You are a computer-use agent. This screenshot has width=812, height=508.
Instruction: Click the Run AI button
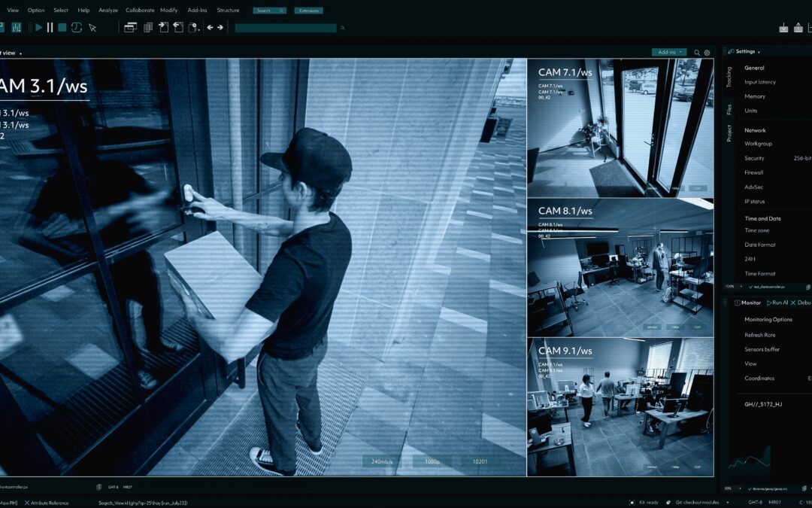tap(777, 303)
